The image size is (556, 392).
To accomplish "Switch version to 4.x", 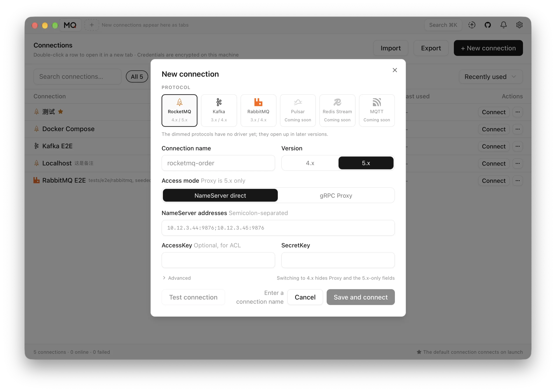I will [310, 163].
